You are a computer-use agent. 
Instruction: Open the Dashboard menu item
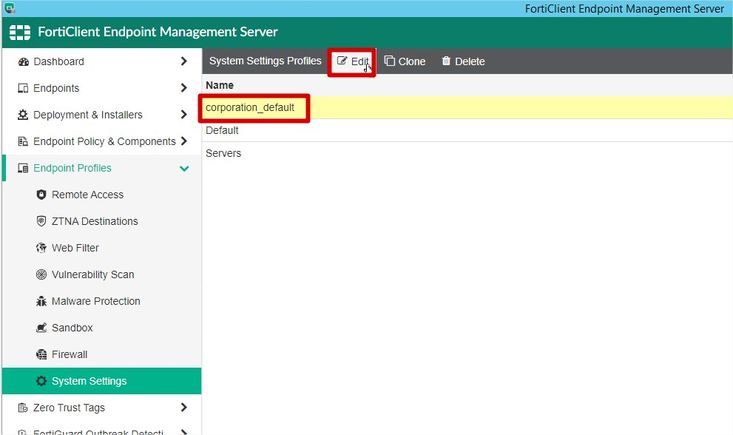pos(59,62)
